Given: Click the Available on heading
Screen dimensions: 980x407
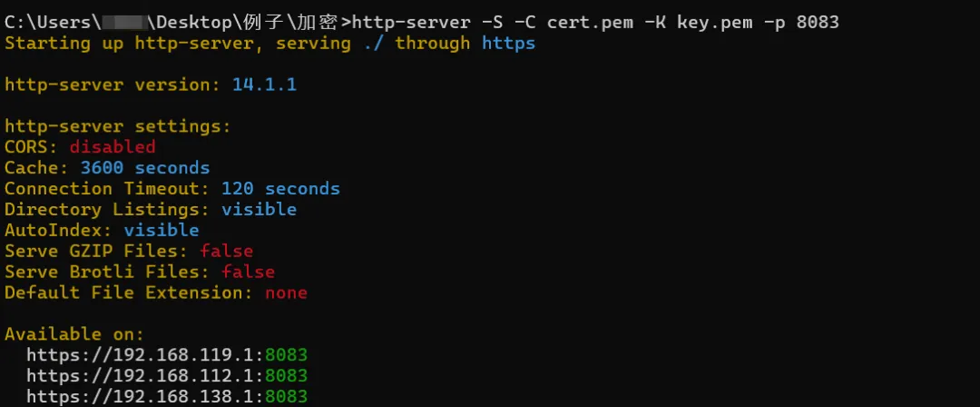Looking at the screenshot, I should [x=74, y=333].
